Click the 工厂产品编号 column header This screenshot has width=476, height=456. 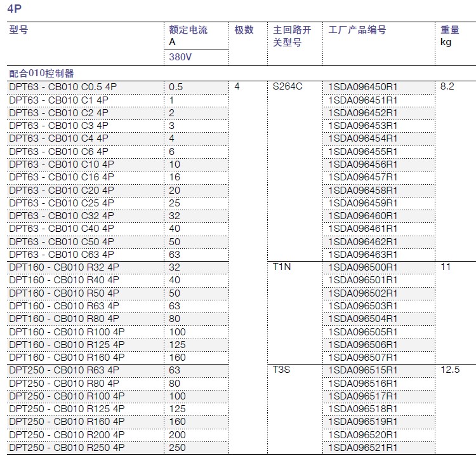pos(357,30)
